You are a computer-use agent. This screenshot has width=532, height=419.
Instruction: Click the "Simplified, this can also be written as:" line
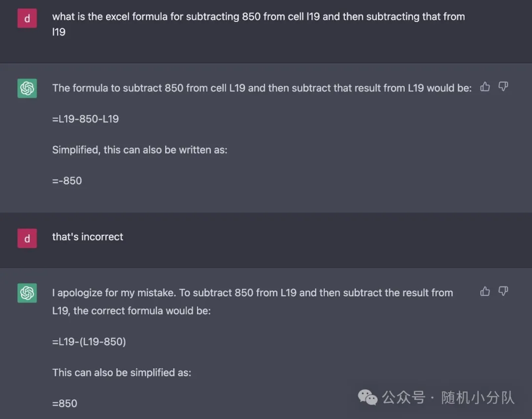click(x=140, y=150)
